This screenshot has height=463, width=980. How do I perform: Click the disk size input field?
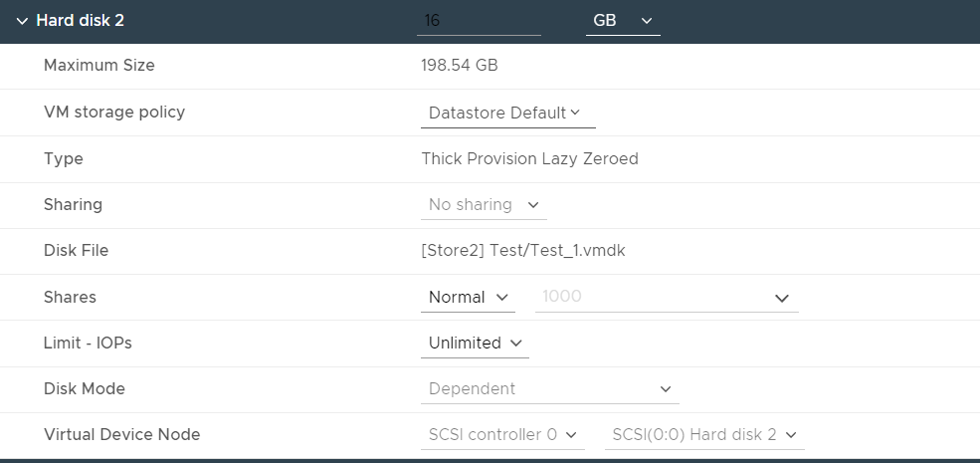point(479,21)
